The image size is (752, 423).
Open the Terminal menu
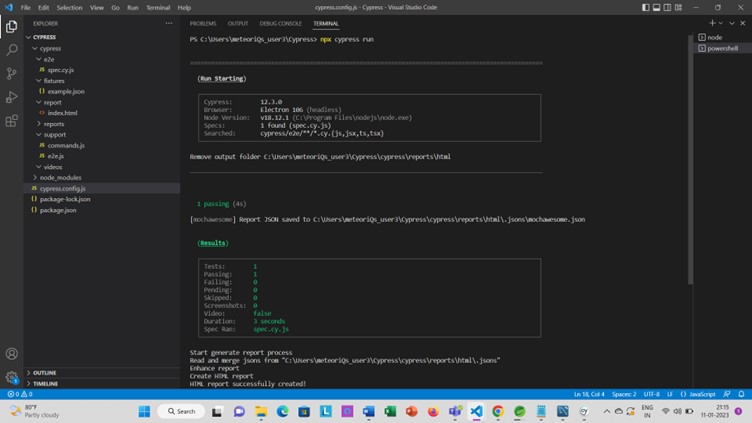point(158,8)
